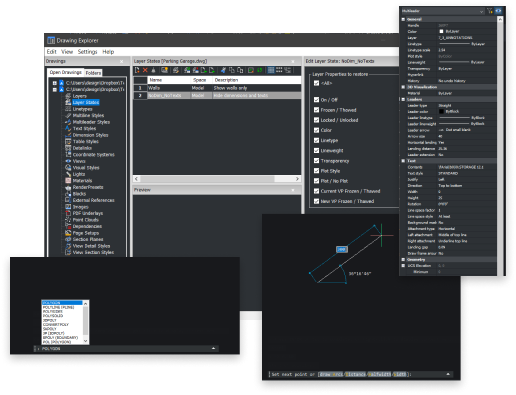Expand the first drawing tree node
The image size is (516, 395).
[x=55, y=83]
